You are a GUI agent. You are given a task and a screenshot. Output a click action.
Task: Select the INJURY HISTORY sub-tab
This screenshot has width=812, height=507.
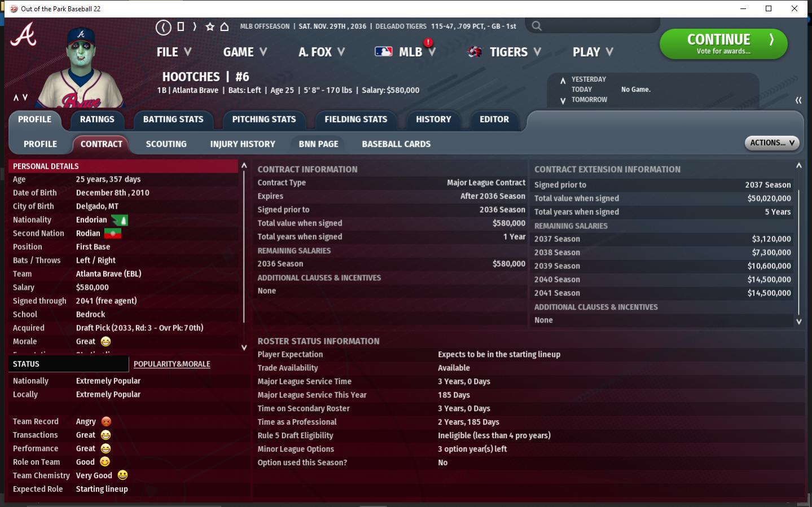[243, 144]
